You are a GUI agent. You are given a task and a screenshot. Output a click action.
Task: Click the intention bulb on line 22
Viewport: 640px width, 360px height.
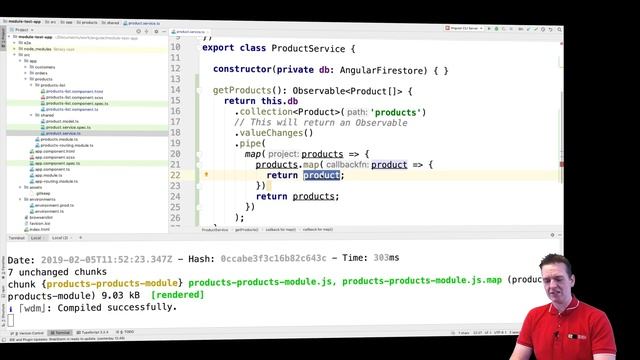tap(206, 174)
